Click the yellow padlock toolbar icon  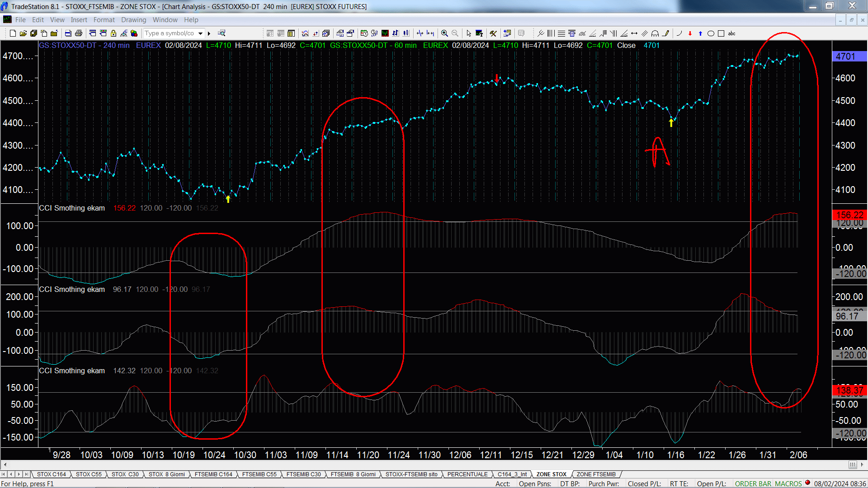point(113,33)
